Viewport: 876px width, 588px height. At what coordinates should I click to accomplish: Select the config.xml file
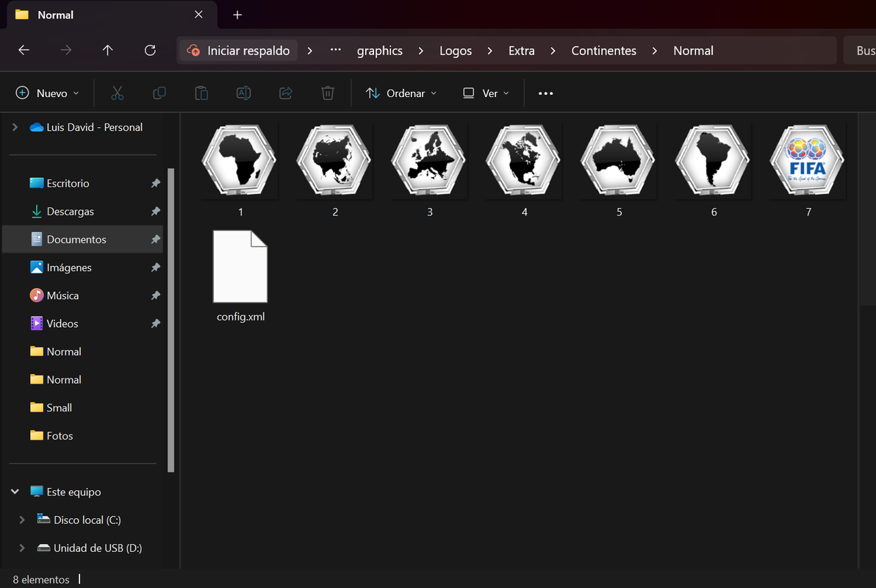(x=240, y=276)
